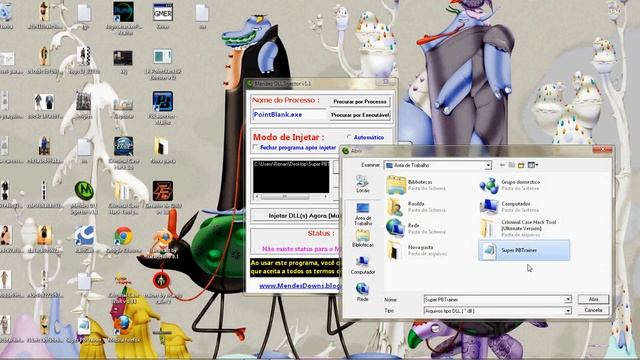This screenshot has width=640, height=360.
Task: Select the Super PBTrainer DLL file
Action: [x=524, y=250]
